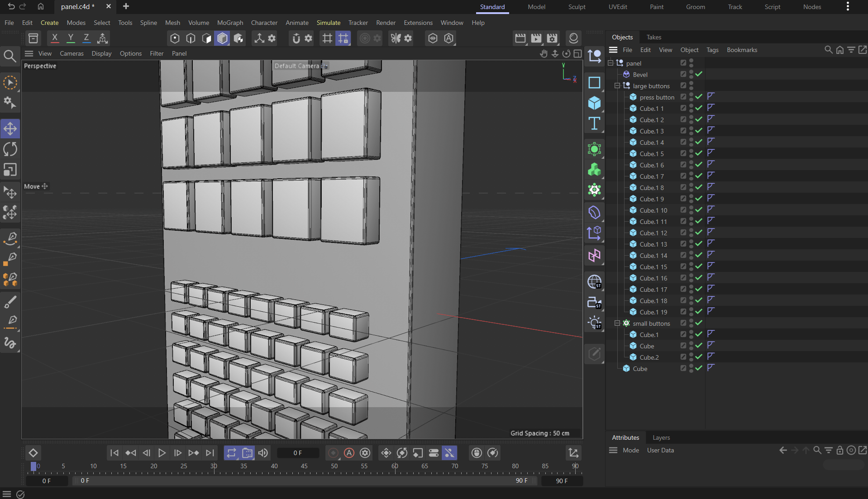
Task: Click the current frame field showing 0 F
Action: point(297,453)
